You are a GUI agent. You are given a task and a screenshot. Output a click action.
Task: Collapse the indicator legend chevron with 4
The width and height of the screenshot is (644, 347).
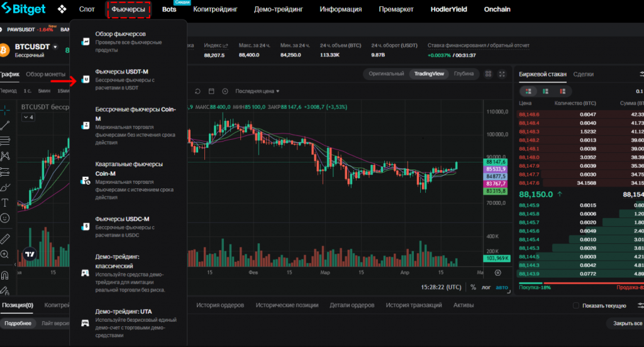pos(28,118)
